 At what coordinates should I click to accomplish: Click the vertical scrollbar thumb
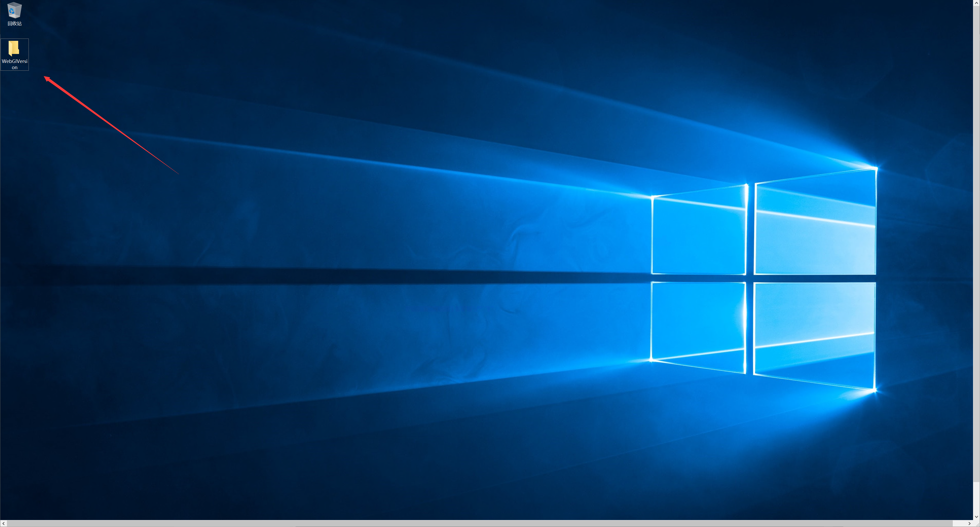[977, 244]
